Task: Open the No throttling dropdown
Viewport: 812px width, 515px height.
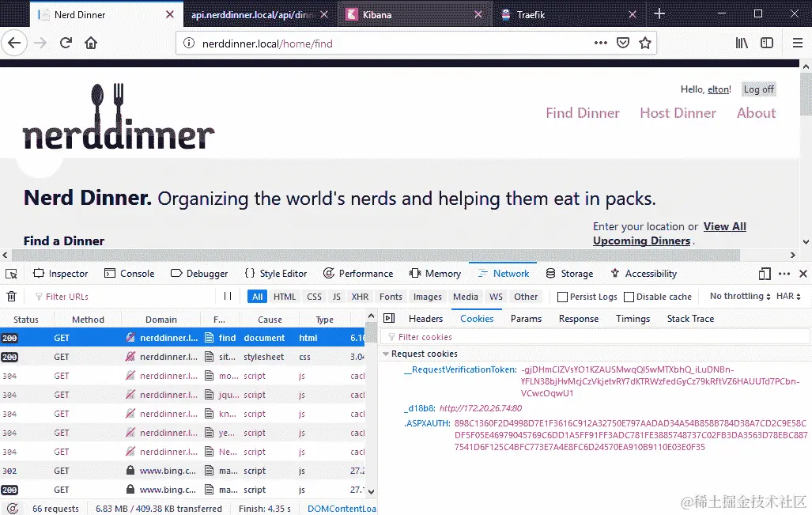Action: 740,297
